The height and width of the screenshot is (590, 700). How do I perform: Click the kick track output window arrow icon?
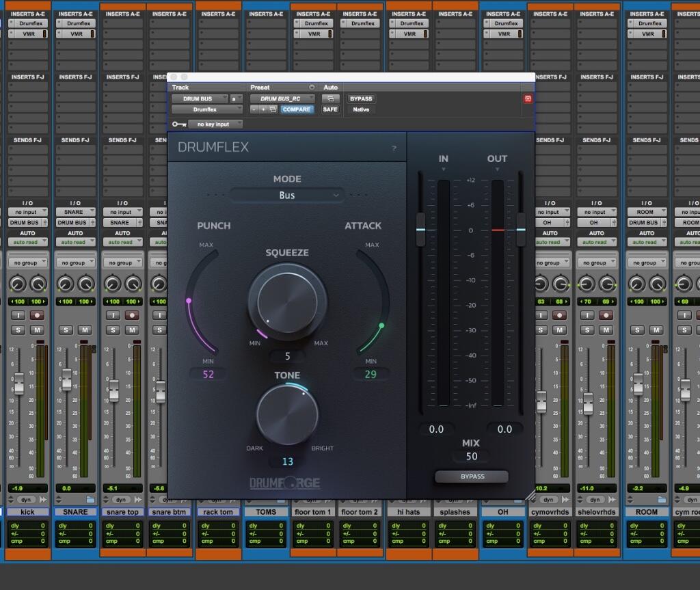coord(43,499)
